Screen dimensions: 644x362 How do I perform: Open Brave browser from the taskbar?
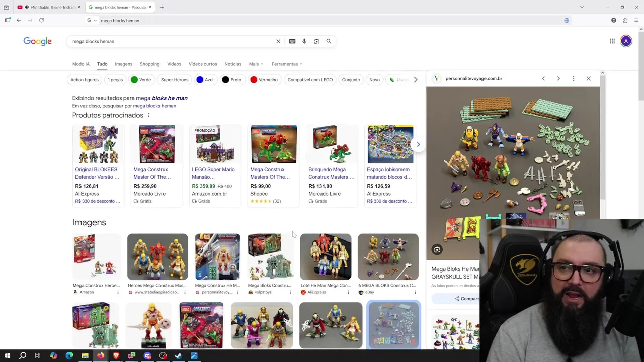[x=116, y=356]
